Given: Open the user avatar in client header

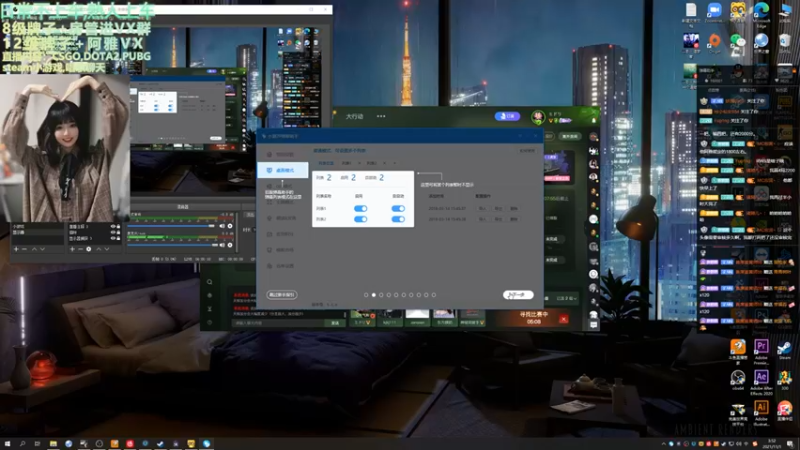Looking at the screenshot, I should pos(538,117).
